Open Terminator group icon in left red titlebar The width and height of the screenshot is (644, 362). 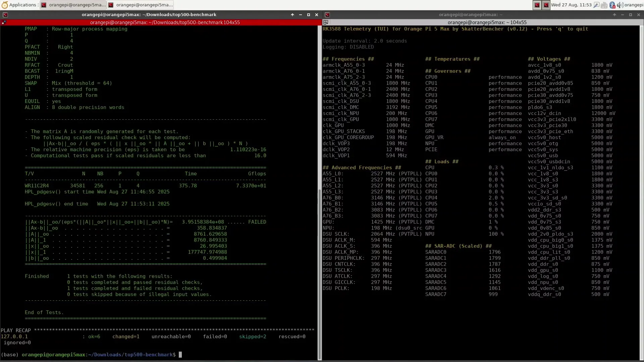[x=4, y=22]
